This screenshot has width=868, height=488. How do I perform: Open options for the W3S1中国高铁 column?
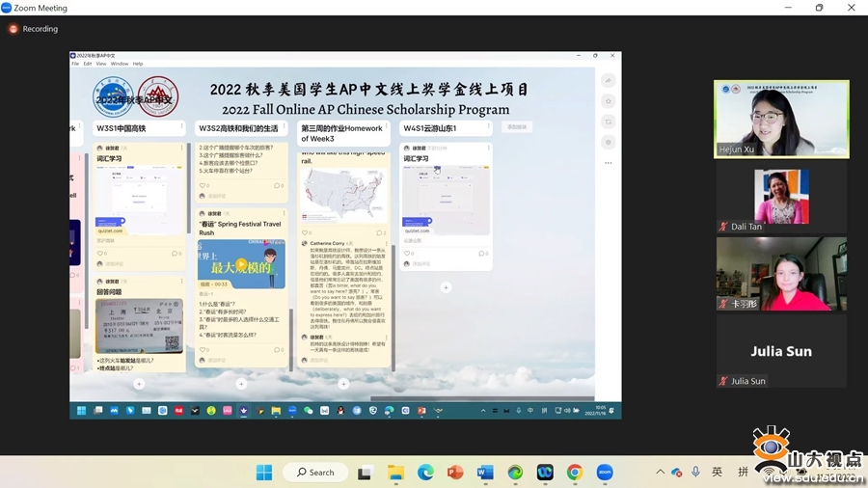tap(181, 126)
